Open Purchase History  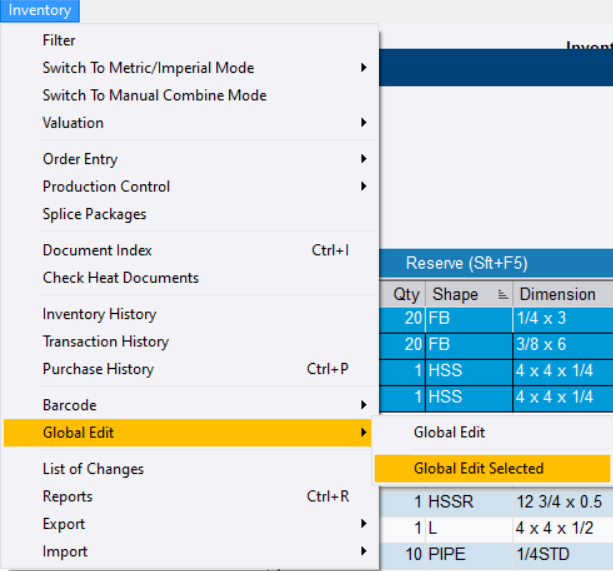pos(98,369)
